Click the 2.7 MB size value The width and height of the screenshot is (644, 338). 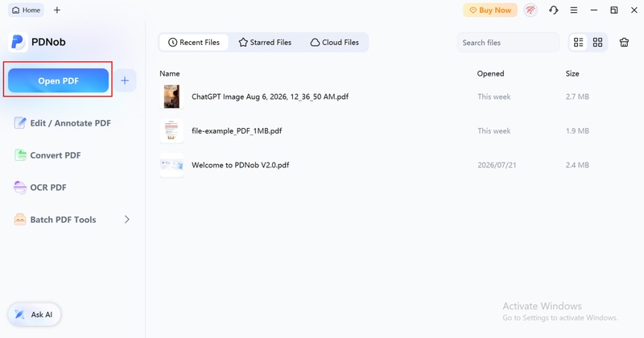pyautogui.click(x=577, y=97)
